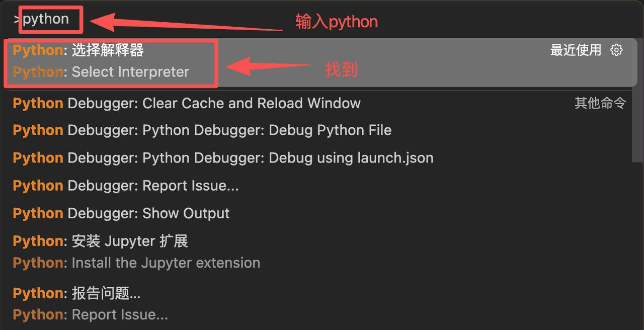Screen dimensions: 644x330
Task: Click the gear icon beside 最近使用
Action: [616, 50]
